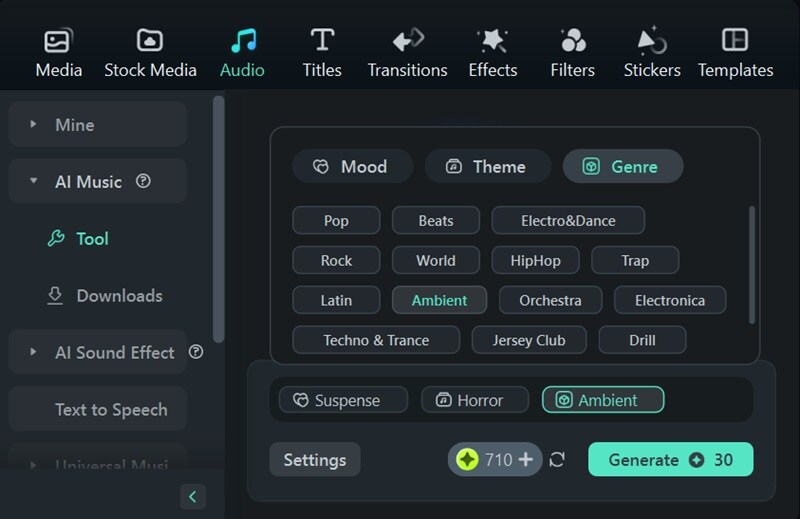Switch to the Theme category
This screenshot has height=519, width=800.
pyautogui.click(x=488, y=166)
